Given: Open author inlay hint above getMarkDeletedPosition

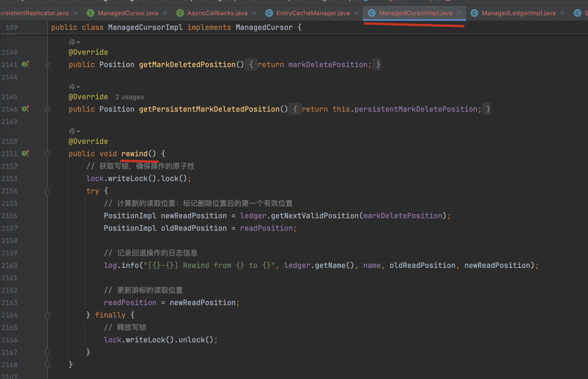Looking at the screenshot, I should tap(74, 42).
